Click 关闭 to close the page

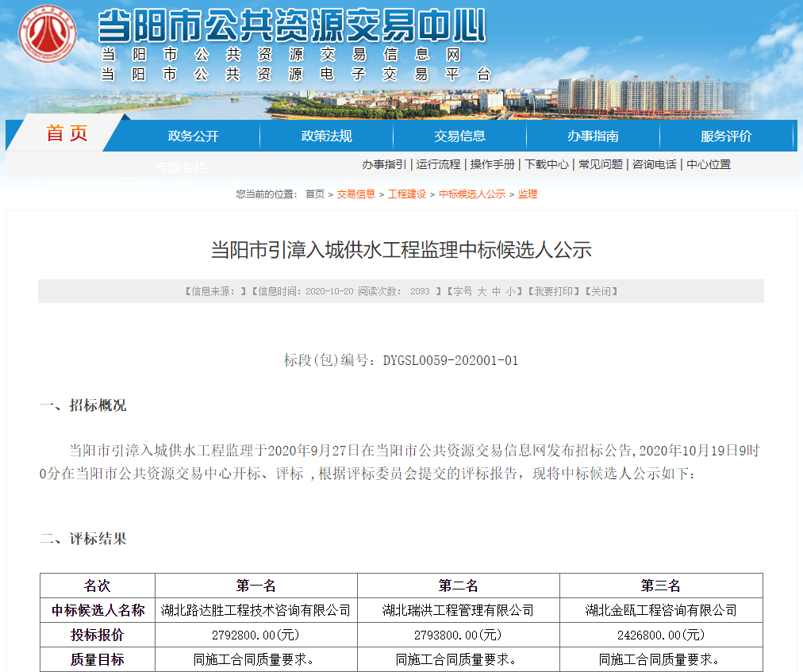pos(600,292)
